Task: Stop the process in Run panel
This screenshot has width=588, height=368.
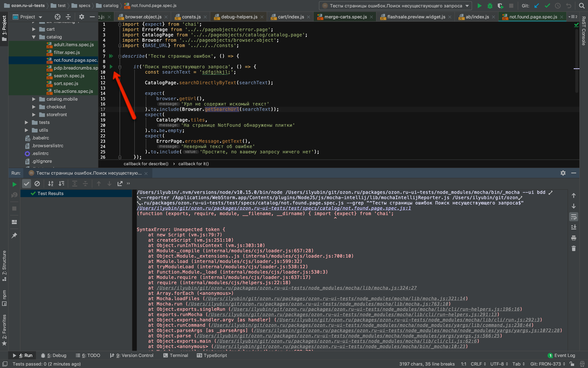Action: tap(14, 209)
